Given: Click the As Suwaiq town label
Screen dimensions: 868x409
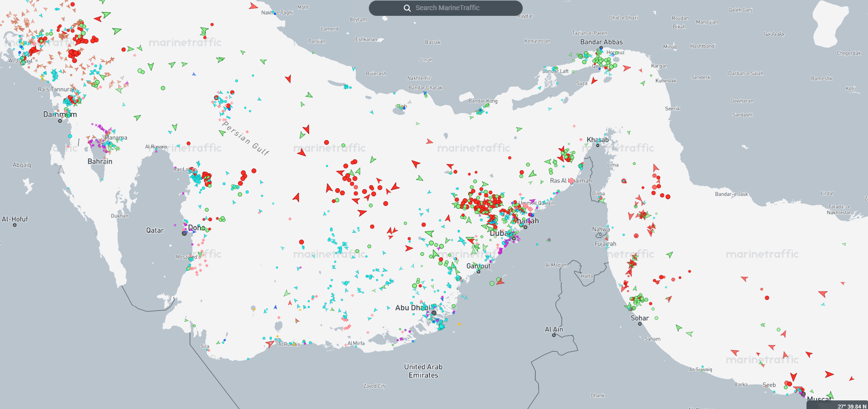Looking at the screenshot, I should (701, 370).
